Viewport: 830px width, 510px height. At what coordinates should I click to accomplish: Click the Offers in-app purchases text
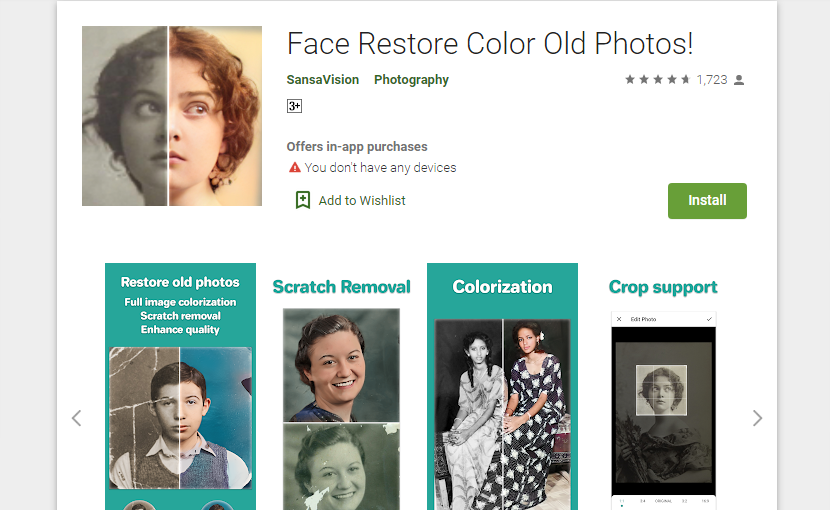pyautogui.click(x=357, y=147)
